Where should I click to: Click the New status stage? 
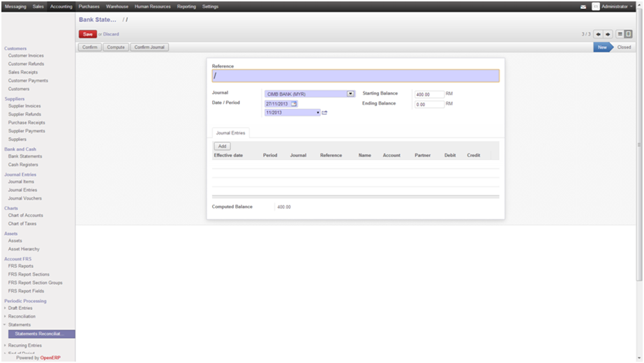point(602,47)
